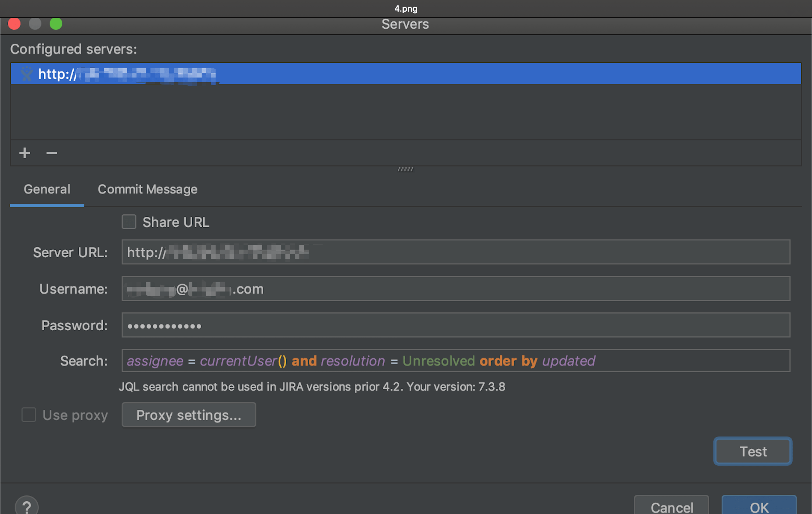Enable the Use proxy checkbox
Screen dimensions: 812x514
coord(29,415)
